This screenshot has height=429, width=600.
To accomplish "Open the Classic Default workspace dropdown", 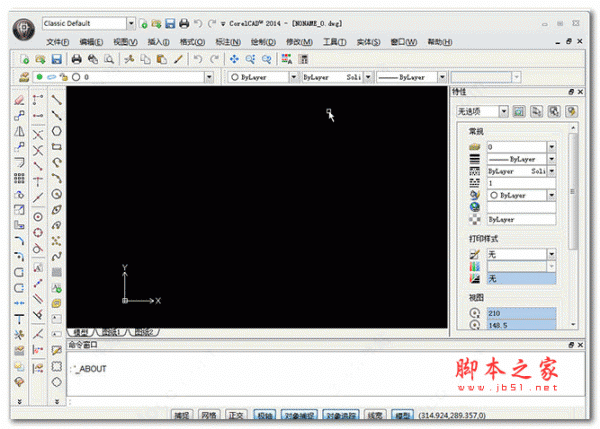I will (x=131, y=24).
